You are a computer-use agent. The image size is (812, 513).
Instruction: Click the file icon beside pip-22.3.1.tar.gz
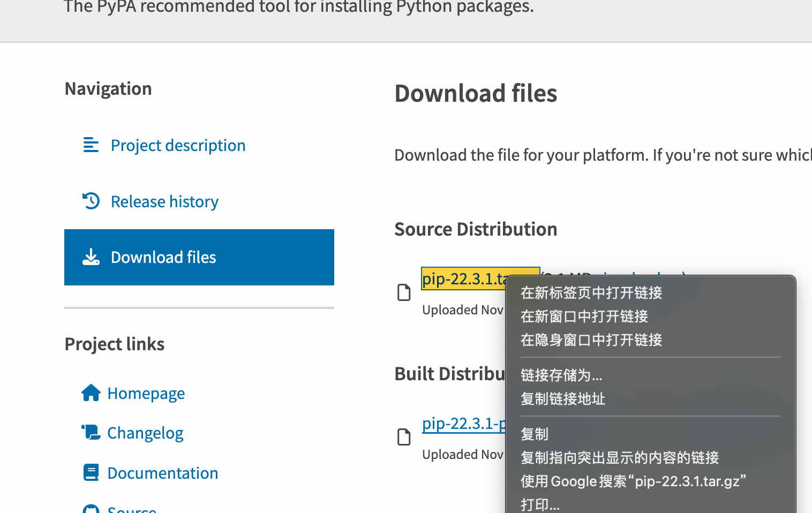[x=404, y=293]
